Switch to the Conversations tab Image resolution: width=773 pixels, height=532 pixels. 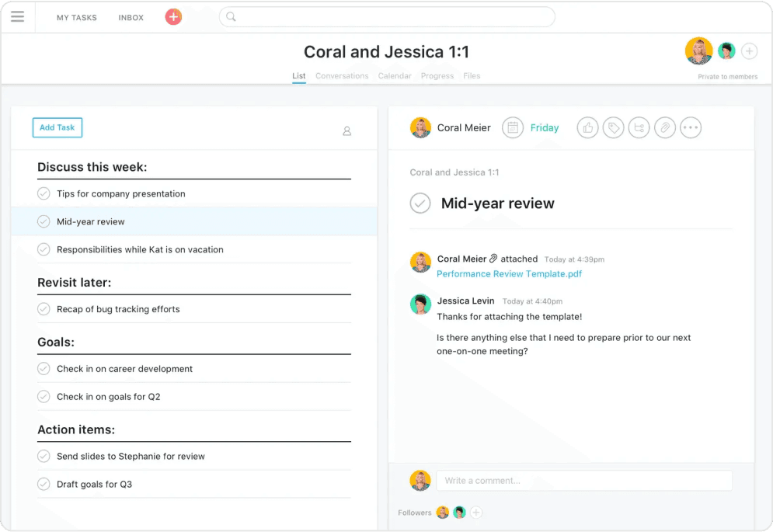[x=342, y=76]
